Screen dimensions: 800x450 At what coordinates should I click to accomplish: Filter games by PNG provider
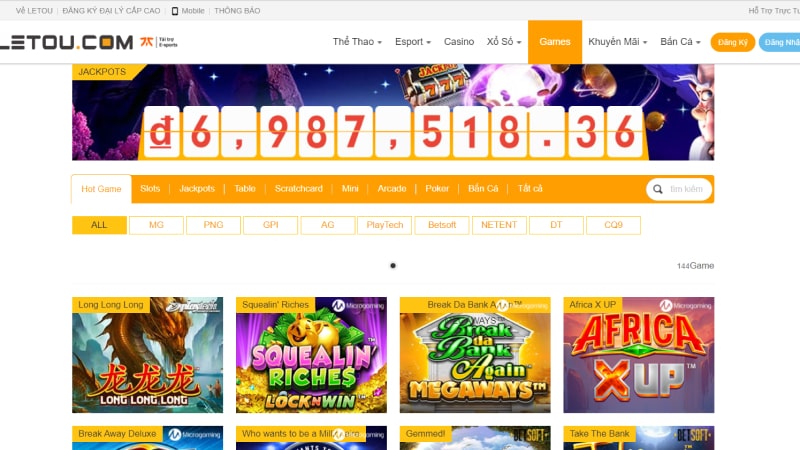tap(213, 225)
